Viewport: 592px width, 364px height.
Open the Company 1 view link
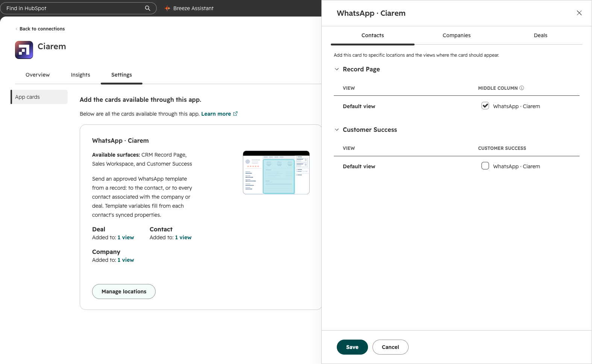point(126,260)
